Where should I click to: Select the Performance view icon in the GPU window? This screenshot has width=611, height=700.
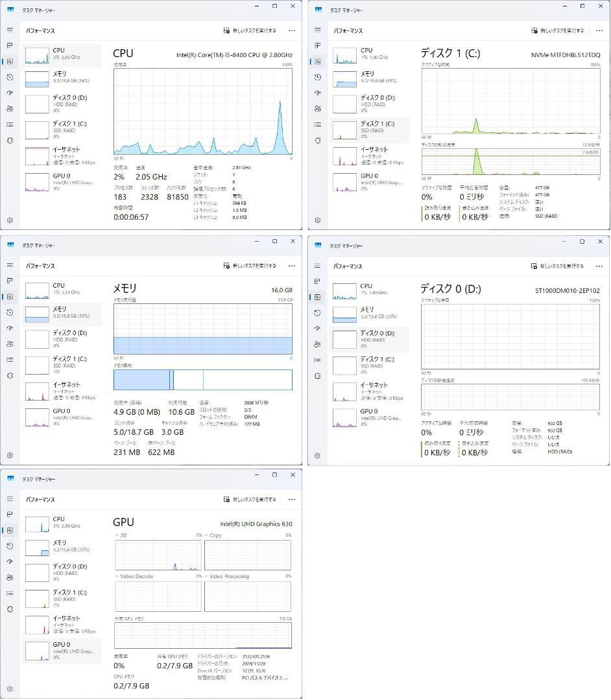tap(10, 530)
